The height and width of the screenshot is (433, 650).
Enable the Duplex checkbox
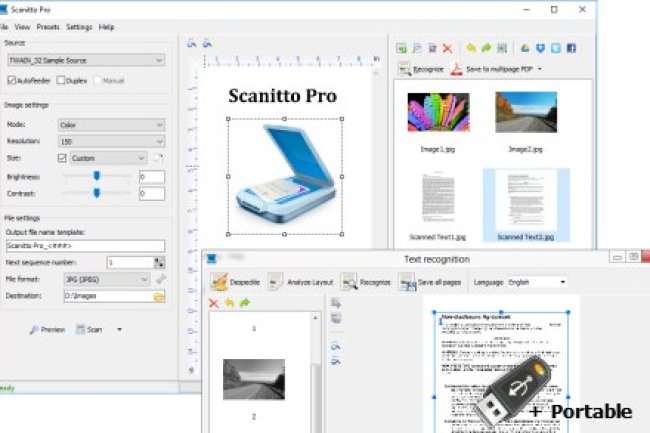[61, 80]
